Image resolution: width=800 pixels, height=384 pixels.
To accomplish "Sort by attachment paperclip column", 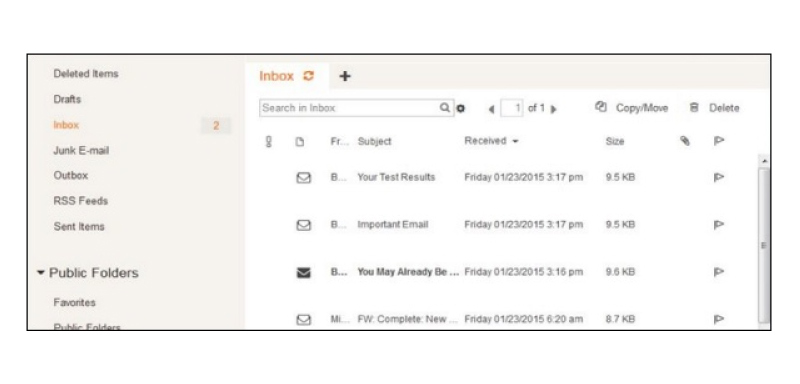I will 685,141.
